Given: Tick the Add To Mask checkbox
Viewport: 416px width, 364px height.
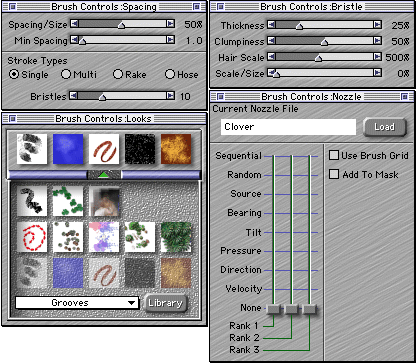Looking at the screenshot, I should coord(334,174).
